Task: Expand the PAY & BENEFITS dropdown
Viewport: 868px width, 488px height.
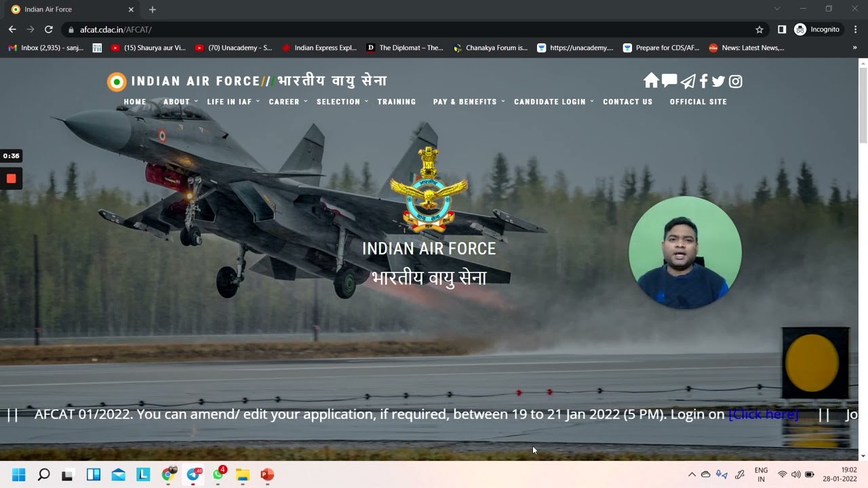Action: click(469, 102)
